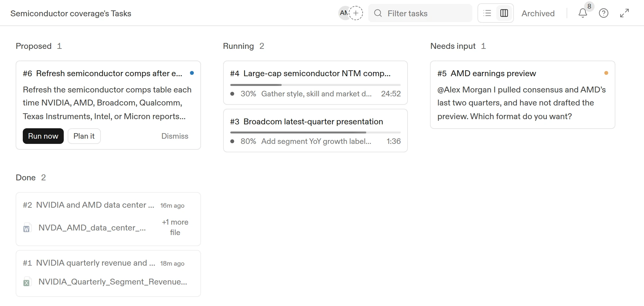The image size is (644, 306).
Task: Click the +1 more file label
Action: click(175, 227)
